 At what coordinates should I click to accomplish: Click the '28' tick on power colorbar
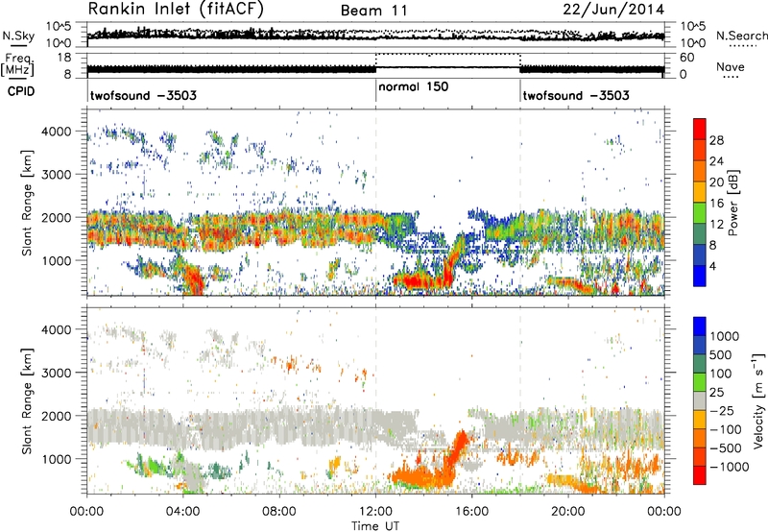coord(716,140)
